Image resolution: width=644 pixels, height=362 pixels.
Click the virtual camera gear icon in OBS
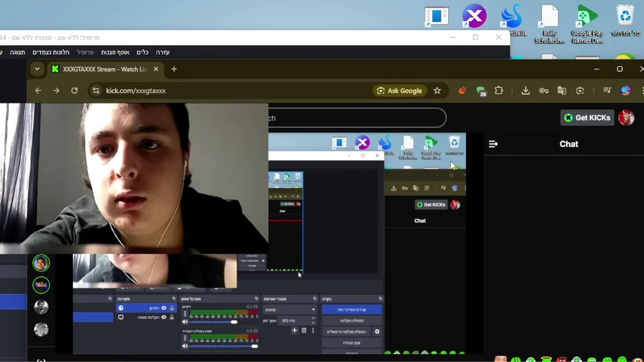point(377,332)
